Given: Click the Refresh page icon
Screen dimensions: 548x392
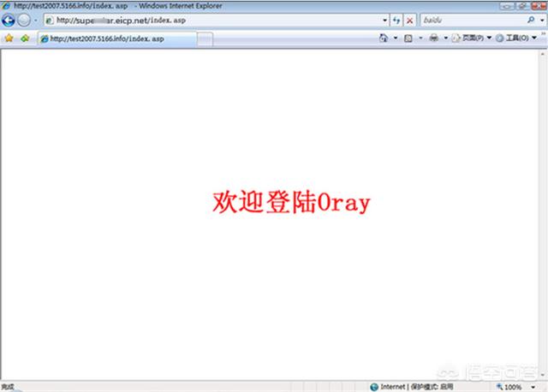Looking at the screenshot, I should 396,21.
